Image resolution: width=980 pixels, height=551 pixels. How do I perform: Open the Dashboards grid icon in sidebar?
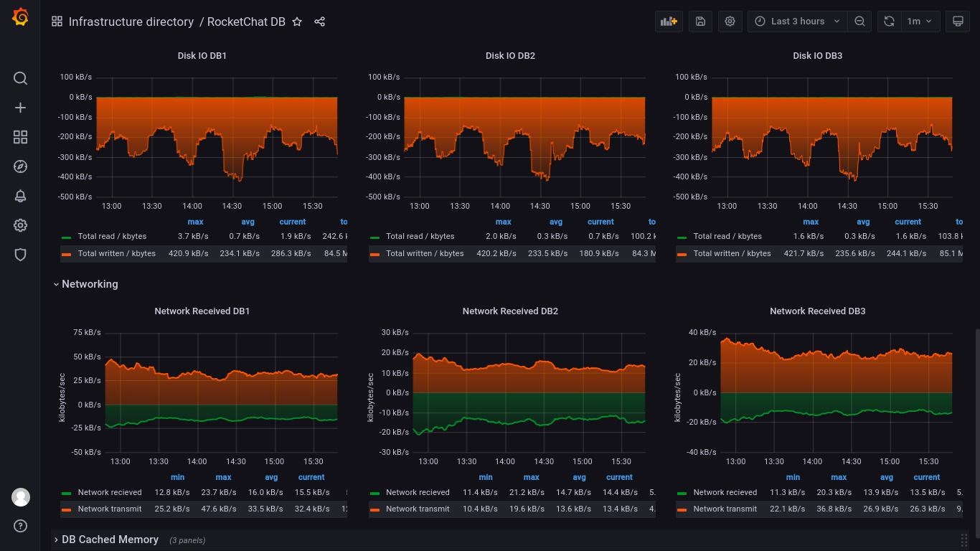(20, 137)
